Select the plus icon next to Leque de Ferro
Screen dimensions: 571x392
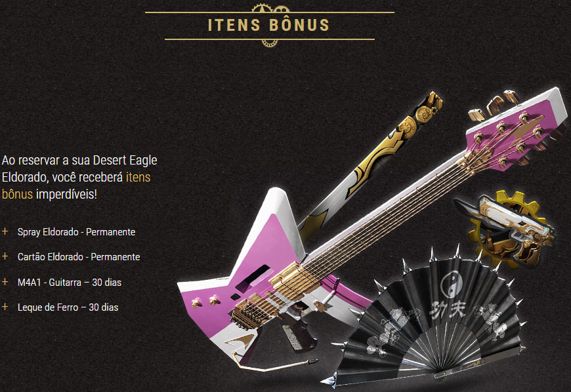pos(5,307)
